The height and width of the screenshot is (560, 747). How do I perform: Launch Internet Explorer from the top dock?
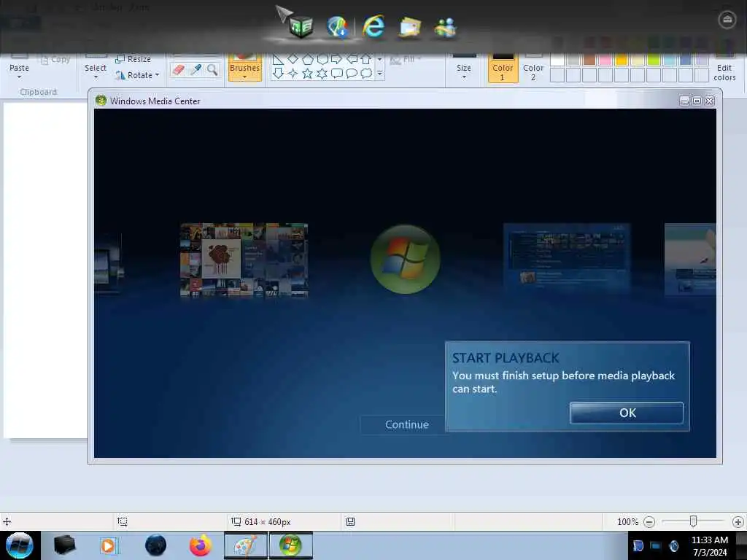pos(373,26)
